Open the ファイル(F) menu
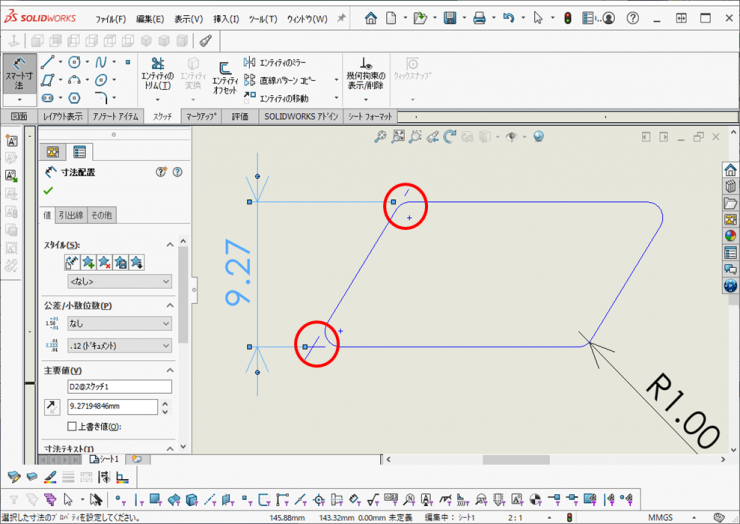Screen dimensions: 740x524 (111, 19)
